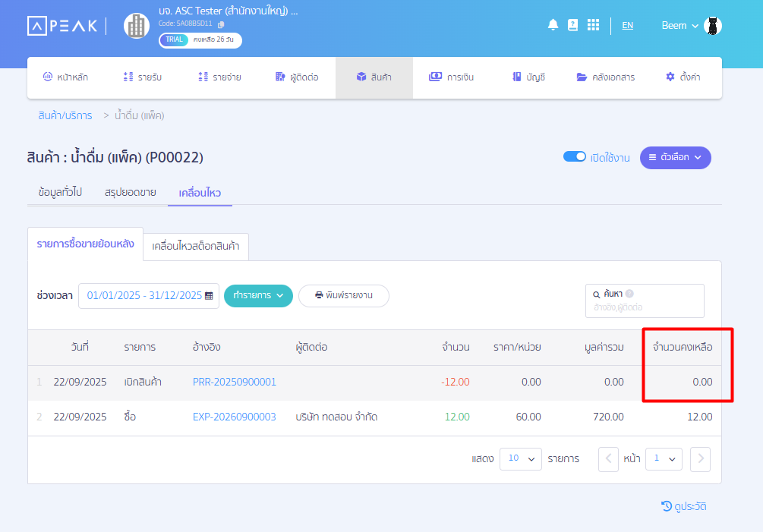Open the รายจ่าย menu
This screenshot has height=532, width=763.
(219, 77)
